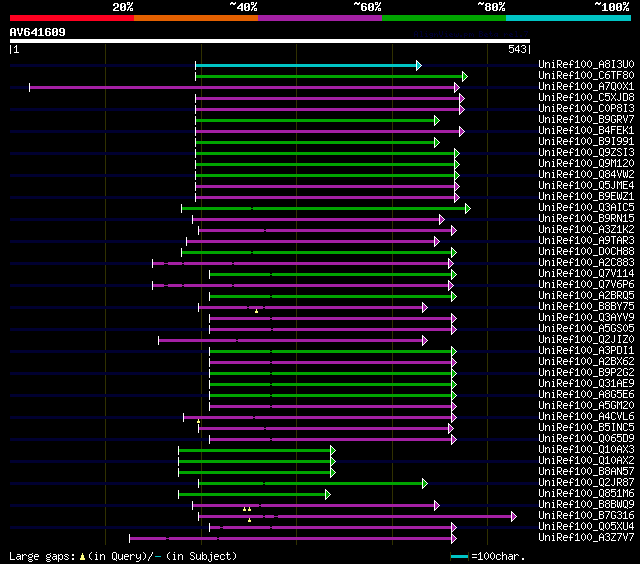Open the UniRef100_A4CVL6 entry
The height and width of the screenshot is (564, 640).
586,417
